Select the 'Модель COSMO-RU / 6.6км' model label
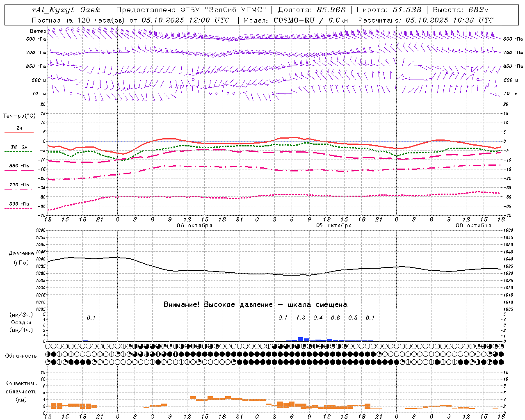Screen dimensions: 525x420 point(296,20)
